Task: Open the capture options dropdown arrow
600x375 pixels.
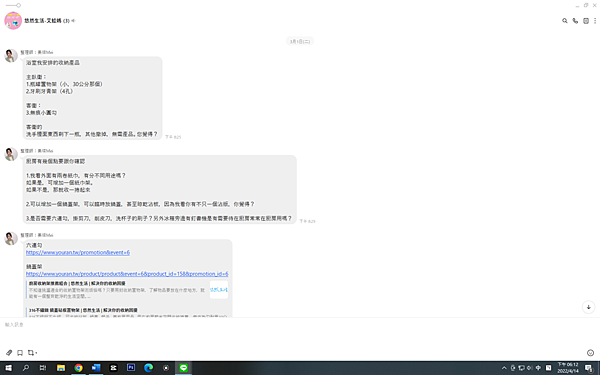Action: 36,353
